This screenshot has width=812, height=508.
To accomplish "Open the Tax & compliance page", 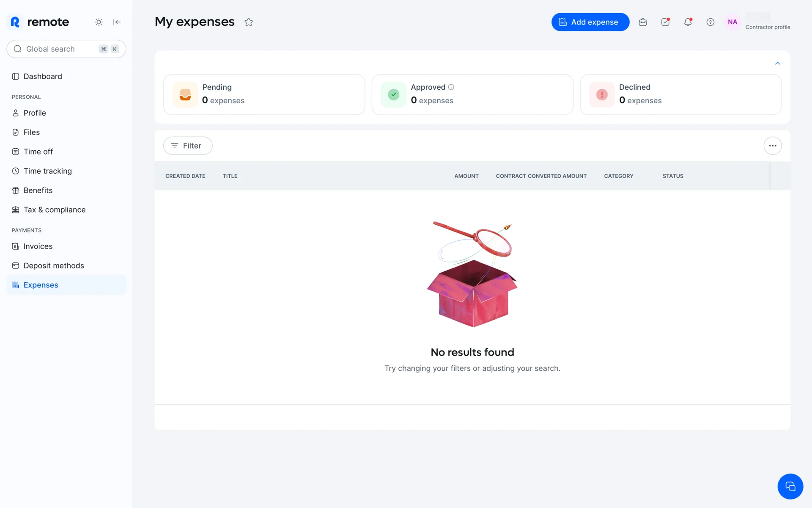I will click(x=54, y=210).
